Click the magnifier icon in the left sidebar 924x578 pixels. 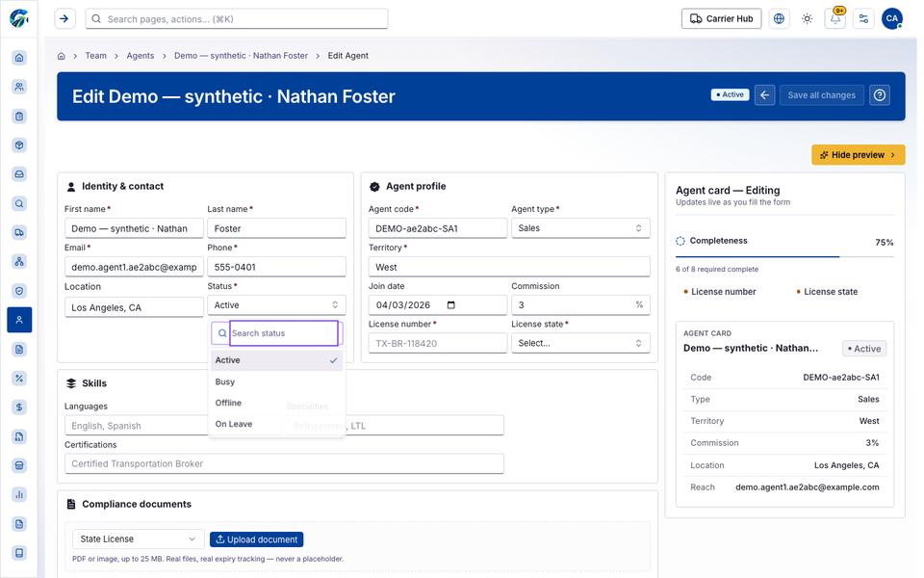(x=19, y=203)
